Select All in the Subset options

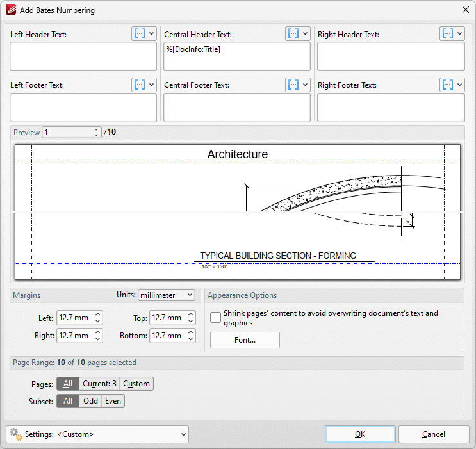68,401
